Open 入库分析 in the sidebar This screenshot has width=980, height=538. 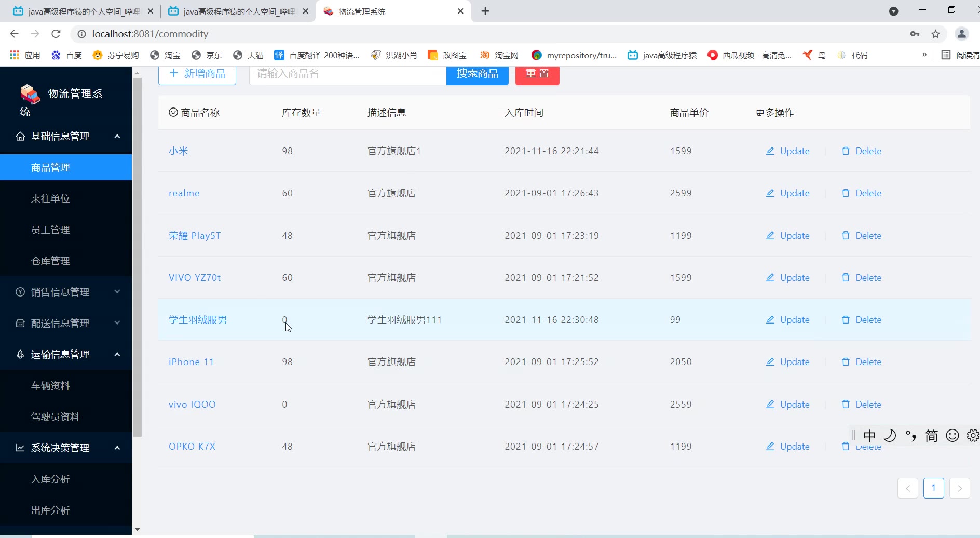coord(66,479)
